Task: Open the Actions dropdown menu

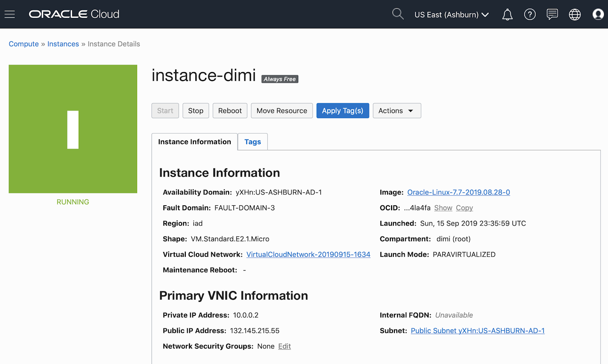Action: [x=397, y=110]
